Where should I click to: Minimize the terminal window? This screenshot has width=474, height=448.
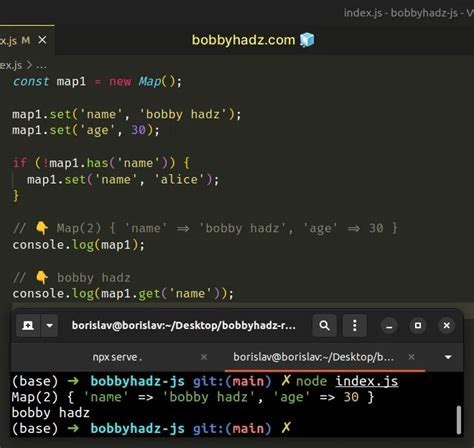389,325
